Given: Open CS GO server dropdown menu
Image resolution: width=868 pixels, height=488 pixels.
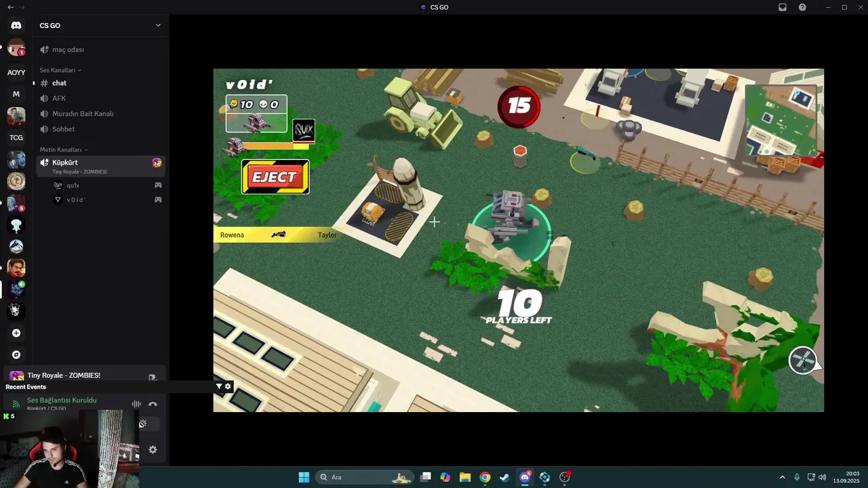Looking at the screenshot, I should click(x=158, y=25).
